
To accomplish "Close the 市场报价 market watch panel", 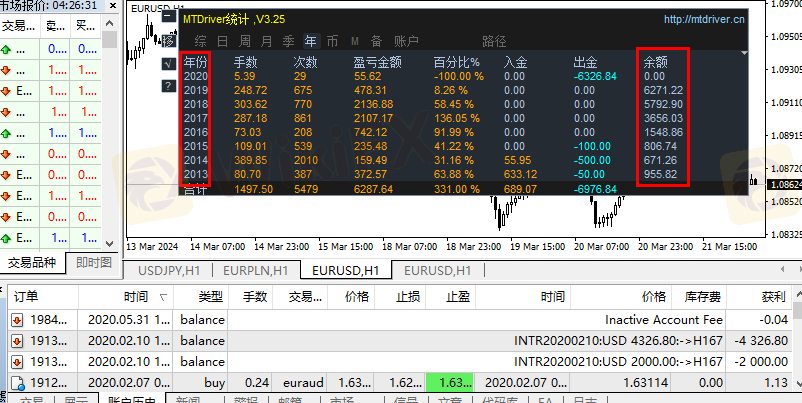I will [x=113, y=6].
